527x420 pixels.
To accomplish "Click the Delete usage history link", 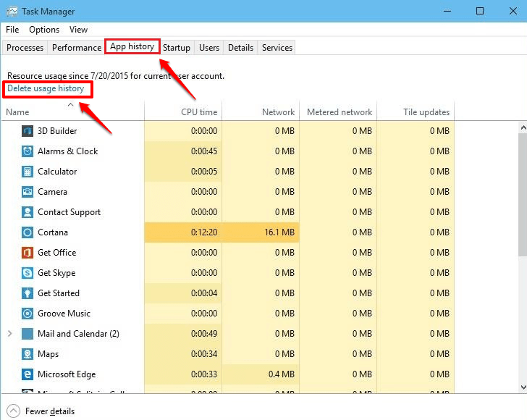I will click(46, 88).
